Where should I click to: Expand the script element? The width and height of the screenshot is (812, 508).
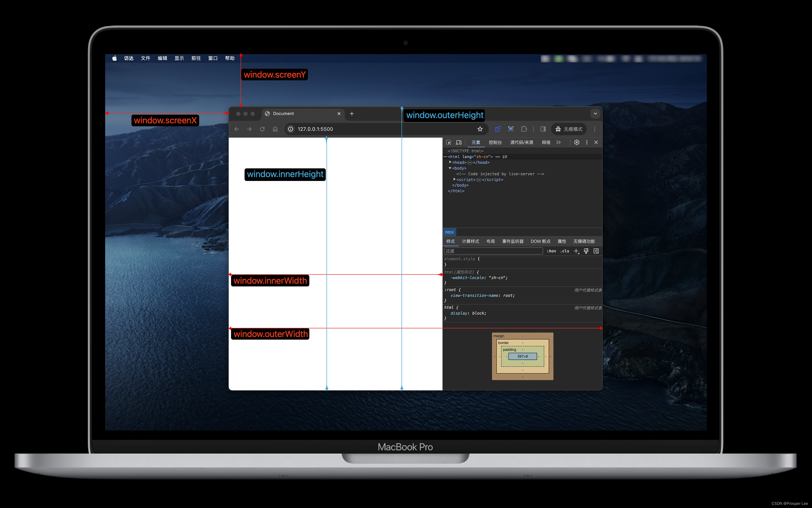454,179
